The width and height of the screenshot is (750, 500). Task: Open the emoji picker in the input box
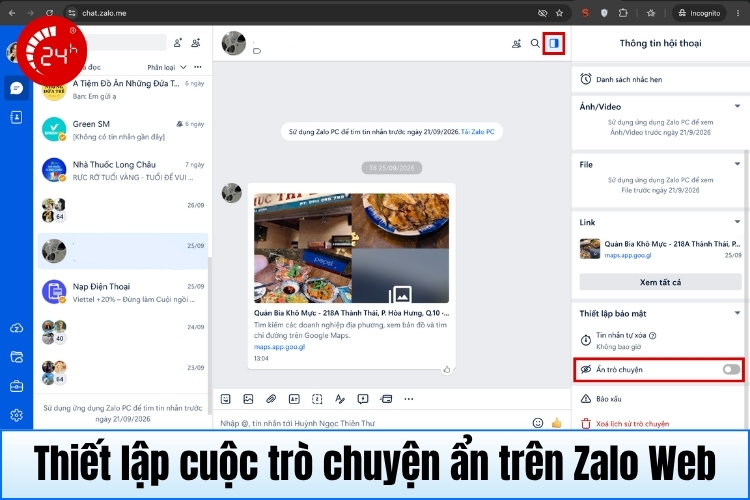pyautogui.click(x=538, y=423)
